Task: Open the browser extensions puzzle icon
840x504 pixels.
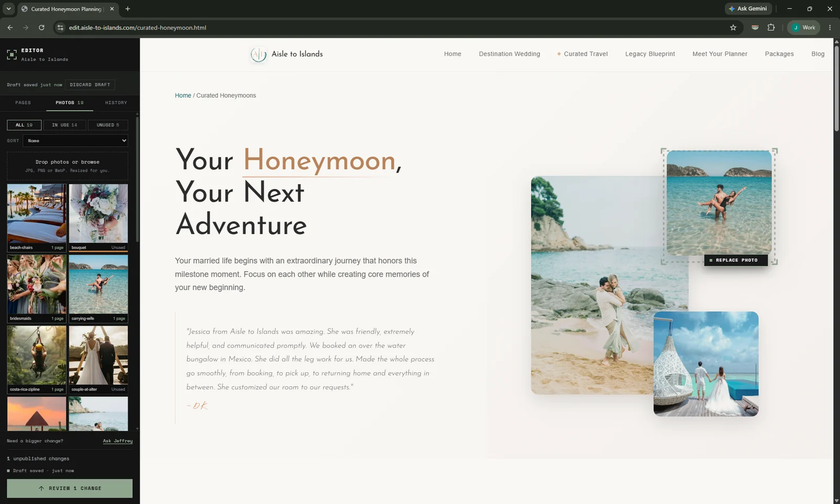Action: (771, 27)
